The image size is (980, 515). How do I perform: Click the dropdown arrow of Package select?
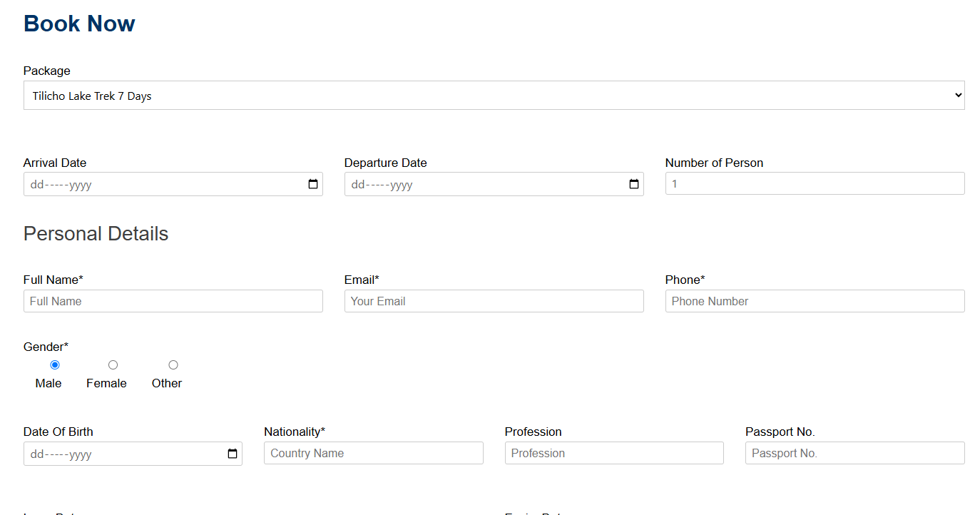(x=958, y=96)
